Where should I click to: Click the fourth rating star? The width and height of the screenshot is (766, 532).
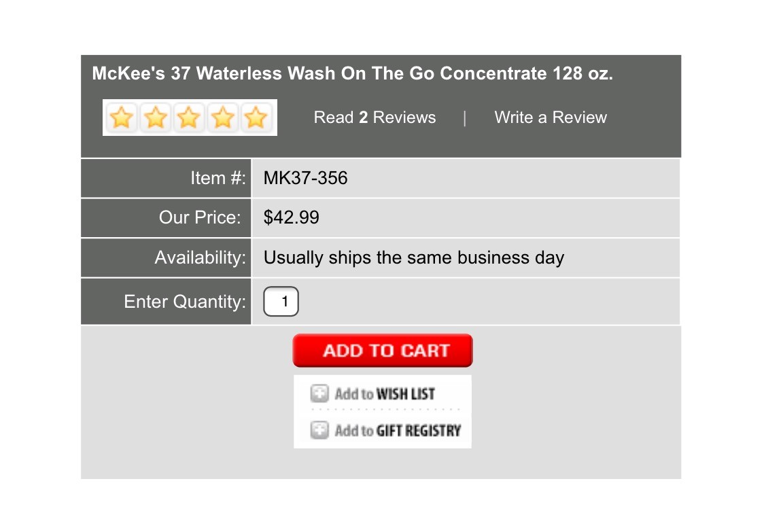click(x=223, y=118)
